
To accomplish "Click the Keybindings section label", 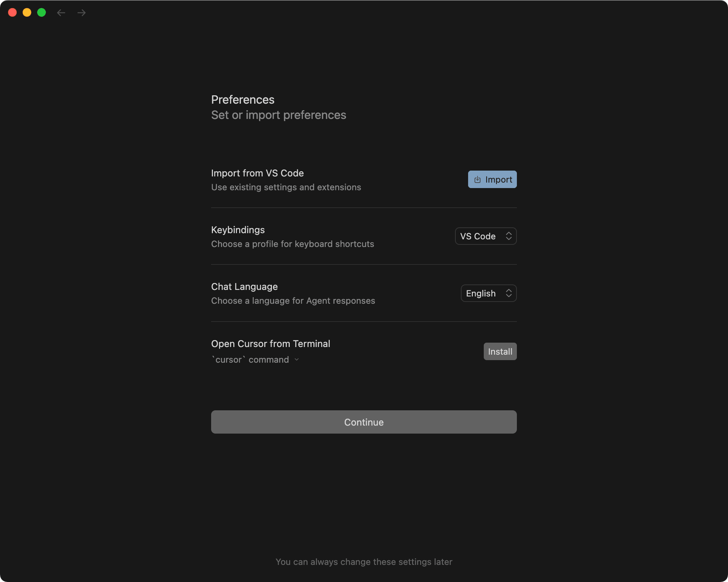I will point(238,230).
